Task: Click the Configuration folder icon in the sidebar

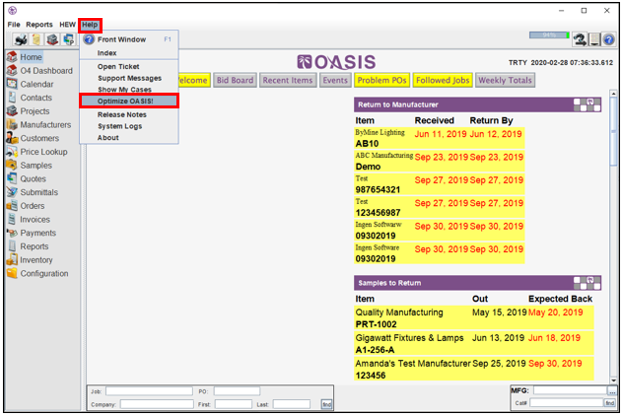Action: pos(12,273)
